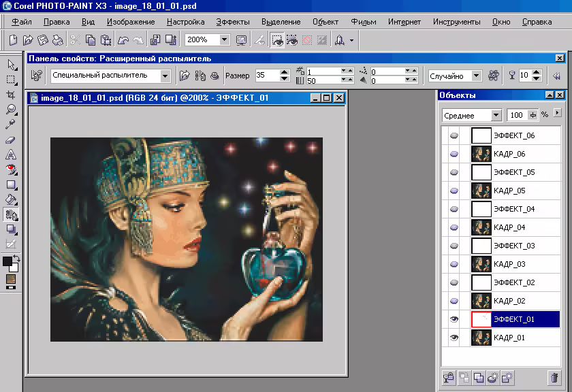Collapse the Объекты docker panel
This screenshot has height=392, width=572.
click(x=550, y=95)
